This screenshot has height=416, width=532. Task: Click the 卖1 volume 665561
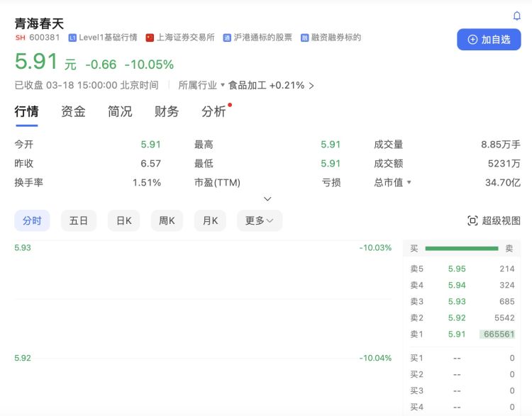point(499,335)
